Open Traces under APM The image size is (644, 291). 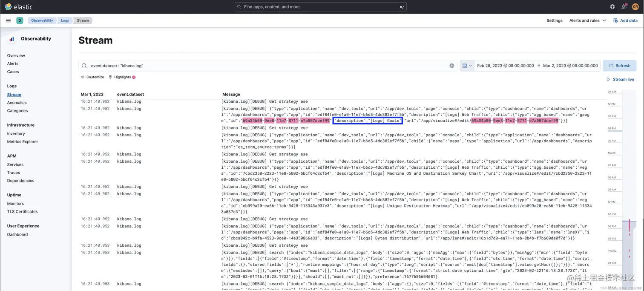tap(14, 173)
